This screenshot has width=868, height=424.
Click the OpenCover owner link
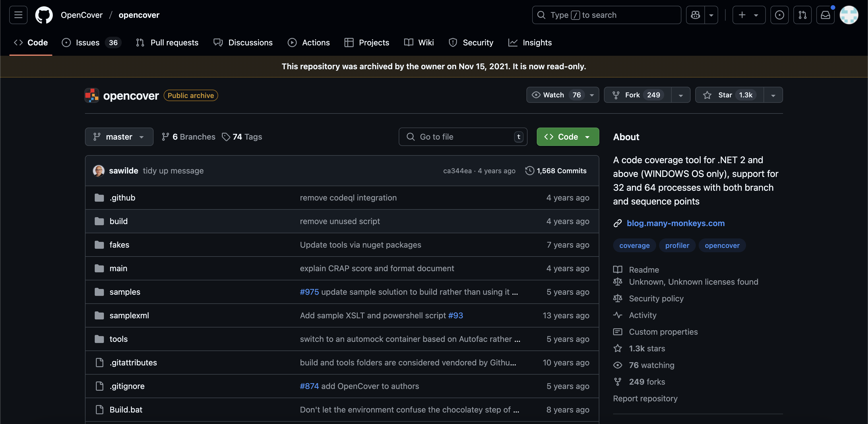(x=82, y=15)
